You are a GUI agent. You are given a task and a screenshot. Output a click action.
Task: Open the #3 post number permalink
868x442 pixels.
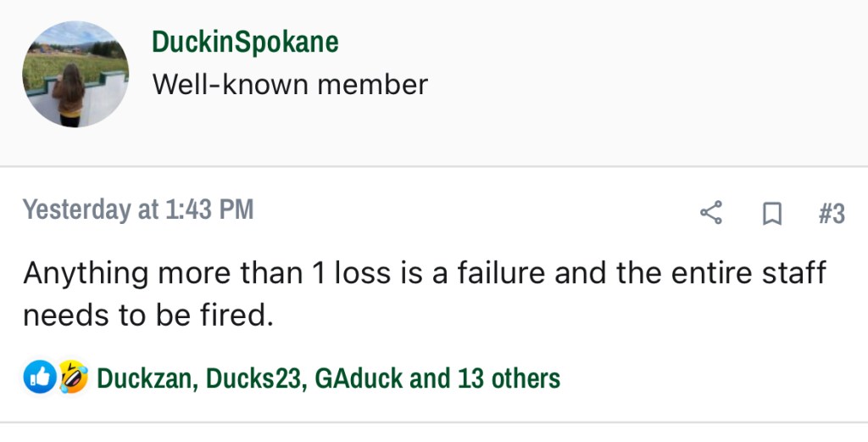832,214
